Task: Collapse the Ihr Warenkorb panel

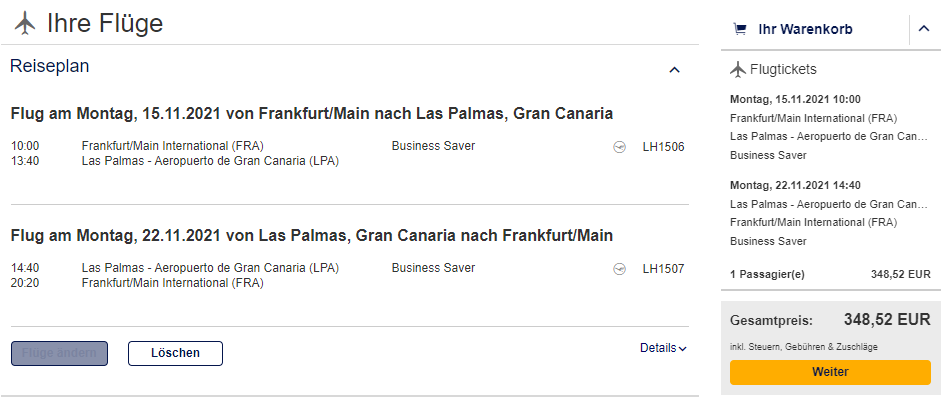Action: [x=923, y=30]
